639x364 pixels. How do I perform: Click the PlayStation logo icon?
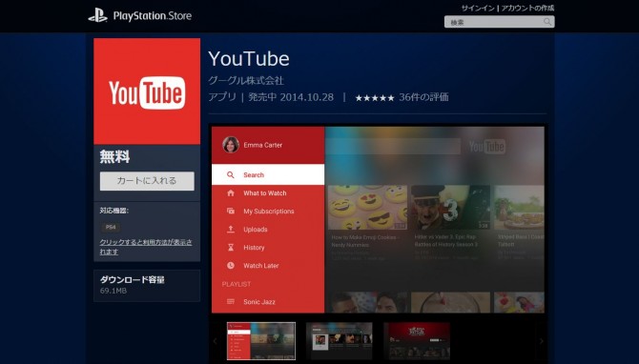98,15
